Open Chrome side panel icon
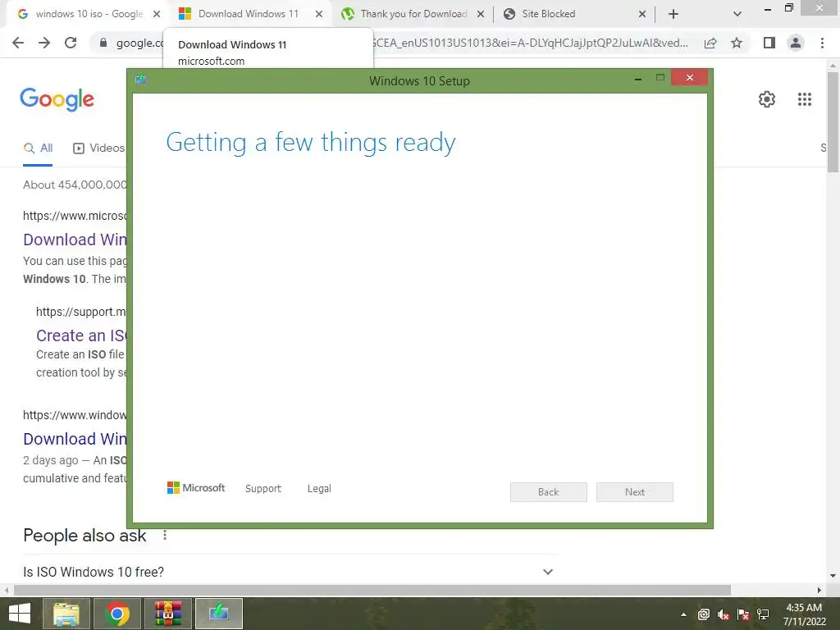840x630 pixels. (x=769, y=43)
